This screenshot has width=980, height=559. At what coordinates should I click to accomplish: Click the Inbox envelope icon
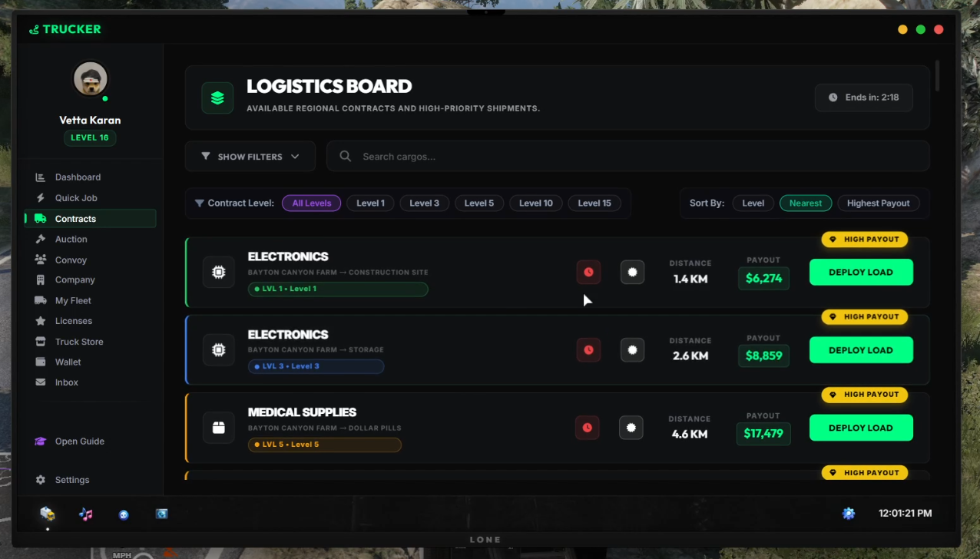click(x=41, y=382)
